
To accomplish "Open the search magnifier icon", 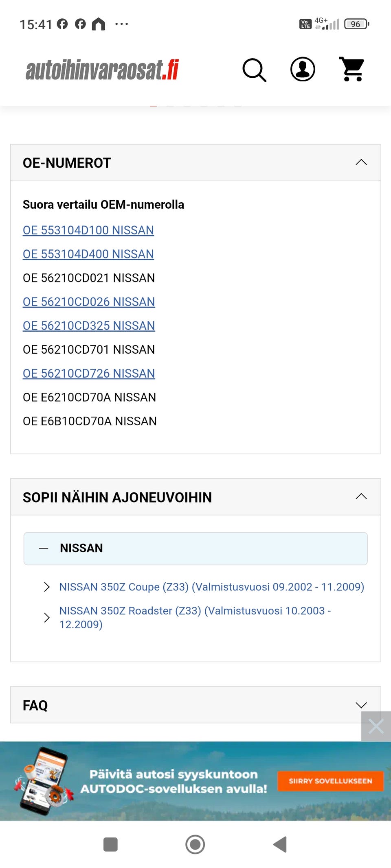I will coord(254,70).
